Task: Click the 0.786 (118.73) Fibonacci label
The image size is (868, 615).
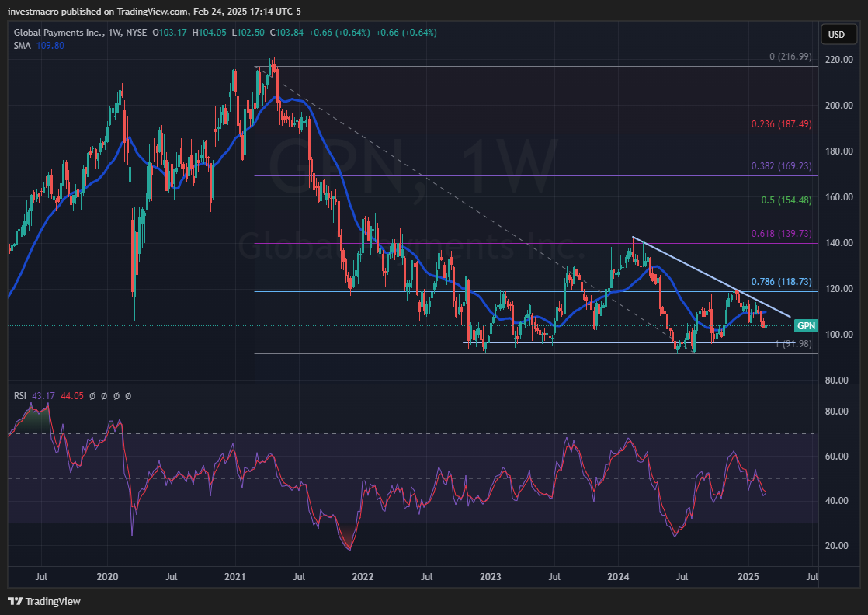Action: click(x=779, y=282)
